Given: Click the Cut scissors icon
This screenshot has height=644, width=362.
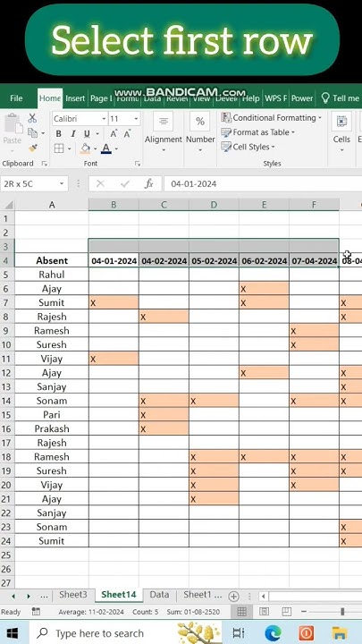Looking at the screenshot, I should click(x=32, y=119).
